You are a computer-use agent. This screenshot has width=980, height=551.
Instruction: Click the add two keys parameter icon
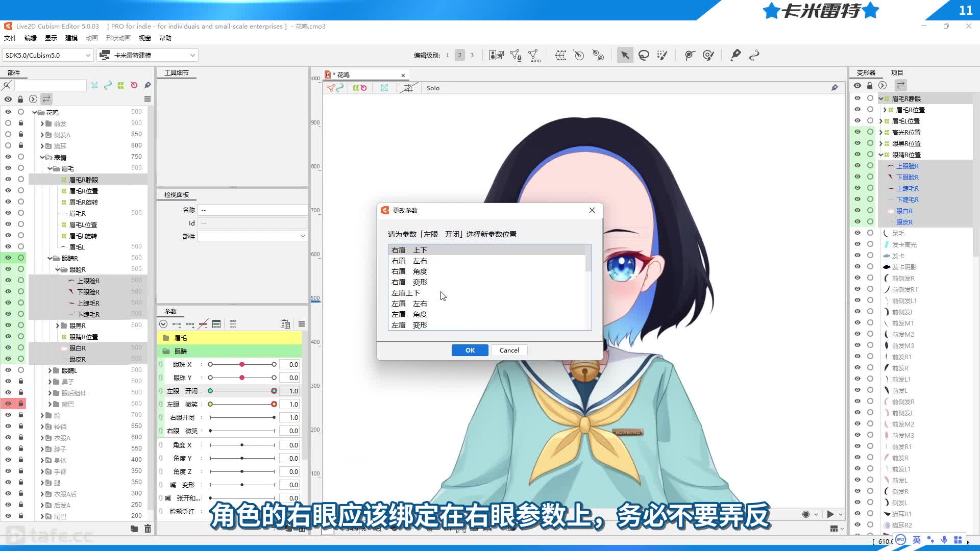[177, 324]
